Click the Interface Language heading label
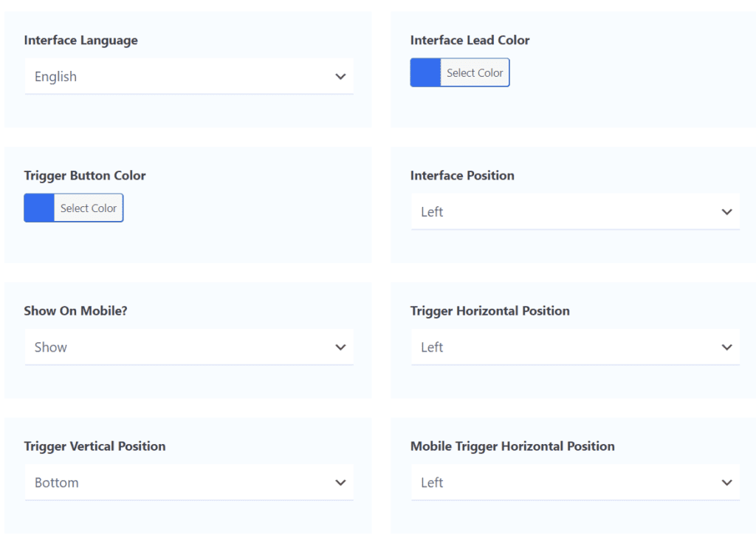The height and width of the screenshot is (535, 756). [x=81, y=41]
